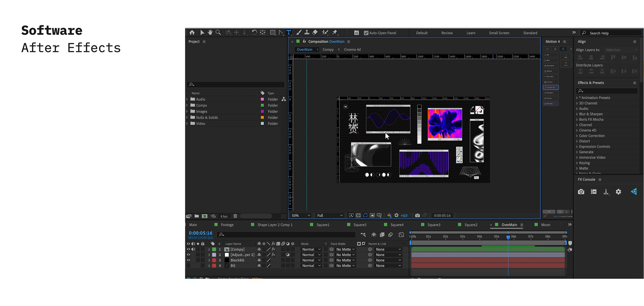Click the timeline search field
This screenshot has height=306, width=644.
(286, 234)
